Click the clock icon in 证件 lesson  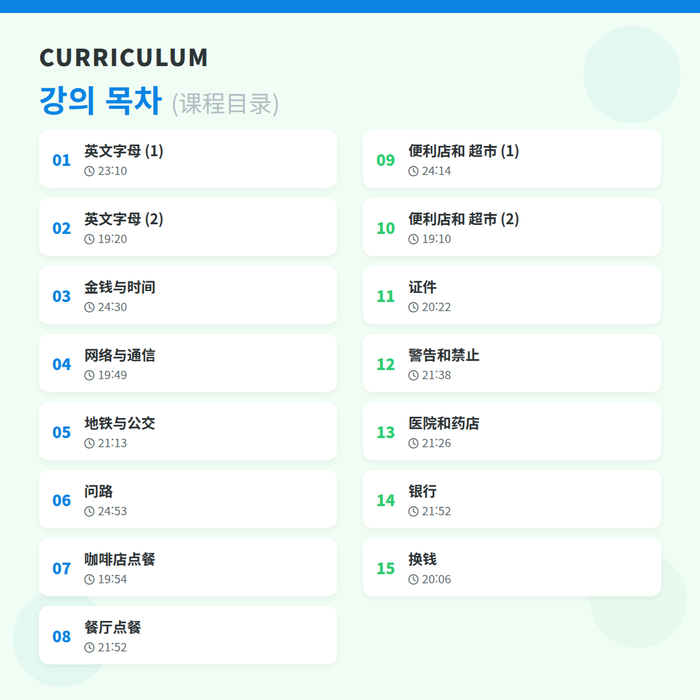(413, 307)
